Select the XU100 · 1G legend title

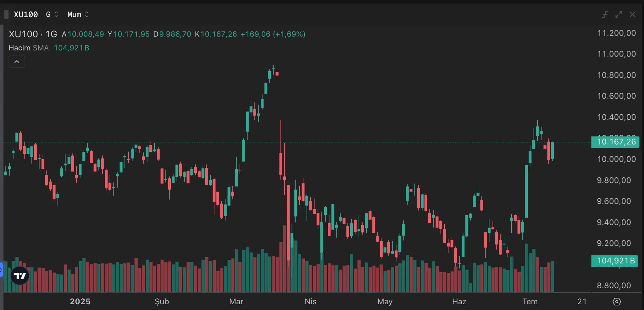pos(33,34)
